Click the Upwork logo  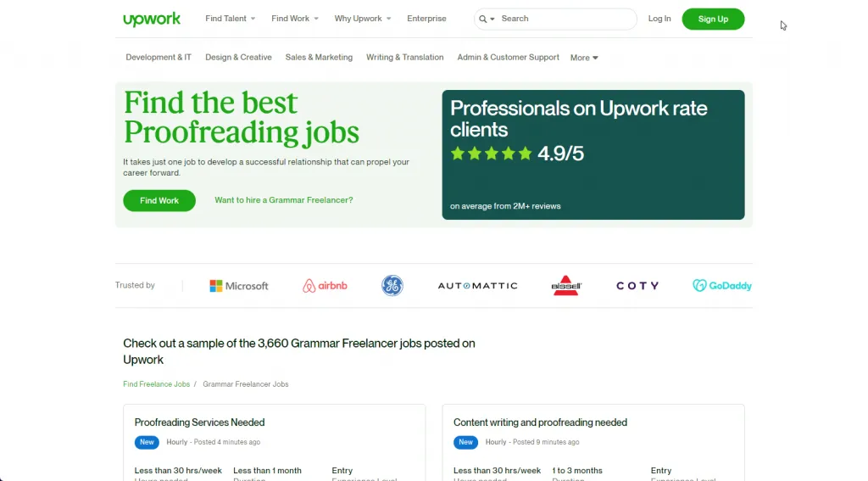[x=152, y=20]
